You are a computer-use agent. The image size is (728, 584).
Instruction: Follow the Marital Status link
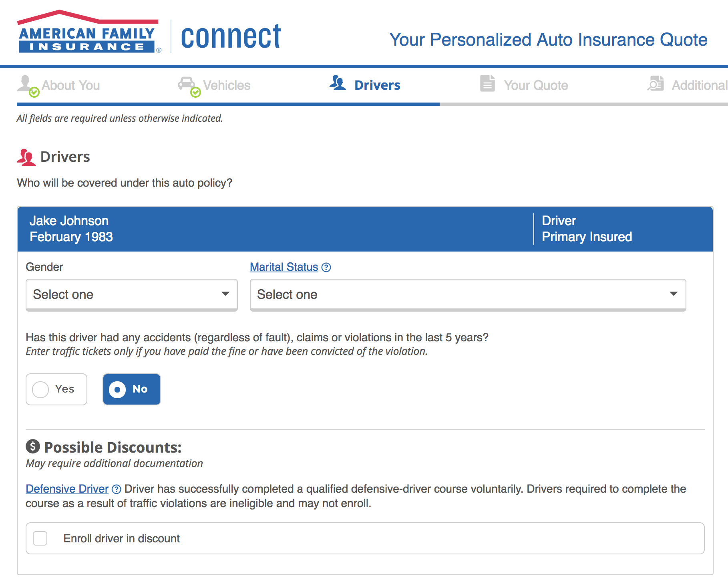click(284, 267)
